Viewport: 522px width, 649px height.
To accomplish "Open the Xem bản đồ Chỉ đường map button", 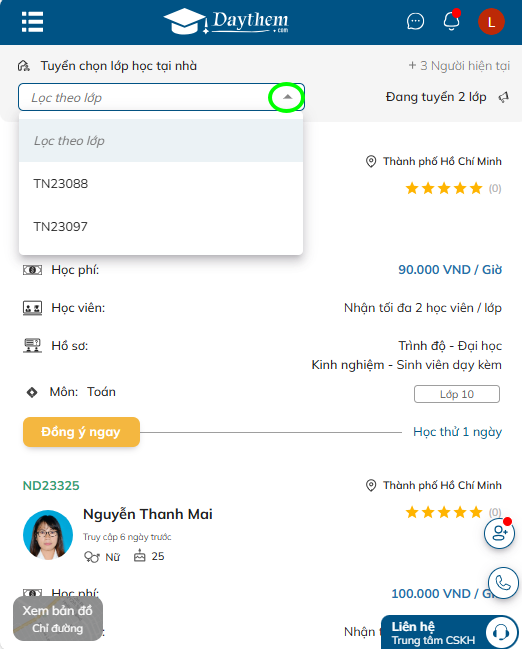I will pyautogui.click(x=58, y=619).
